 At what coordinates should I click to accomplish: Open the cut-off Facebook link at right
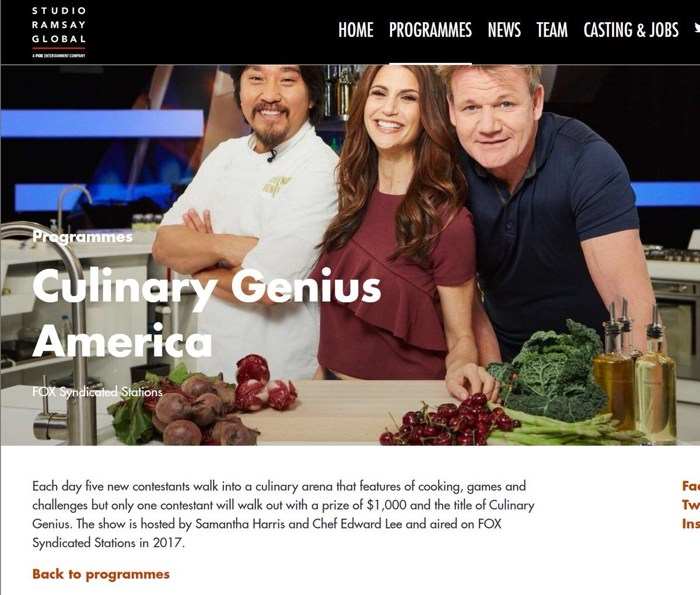pyautogui.click(x=691, y=485)
